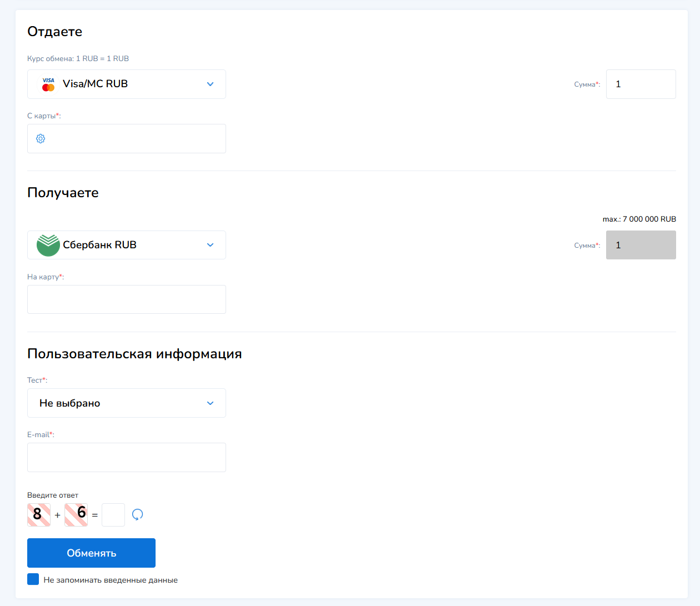Click the captcha image showing digit 6
Screen dimensions: 700x606
coord(76,515)
